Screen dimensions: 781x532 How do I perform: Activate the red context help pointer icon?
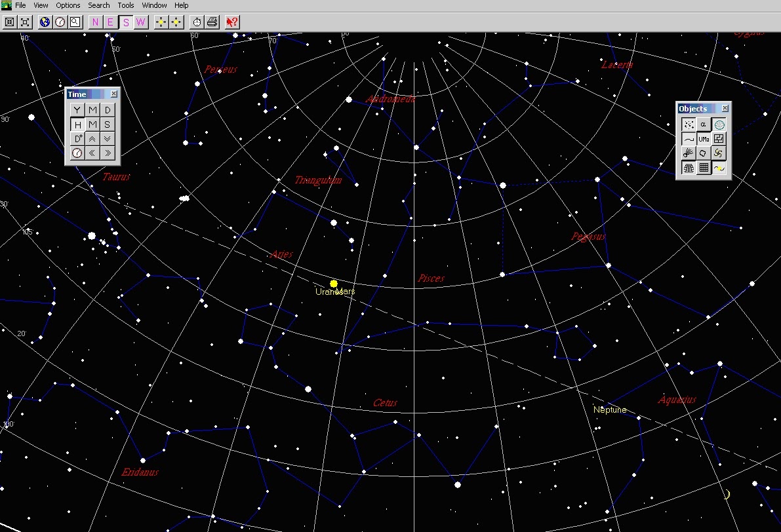pyautogui.click(x=232, y=22)
